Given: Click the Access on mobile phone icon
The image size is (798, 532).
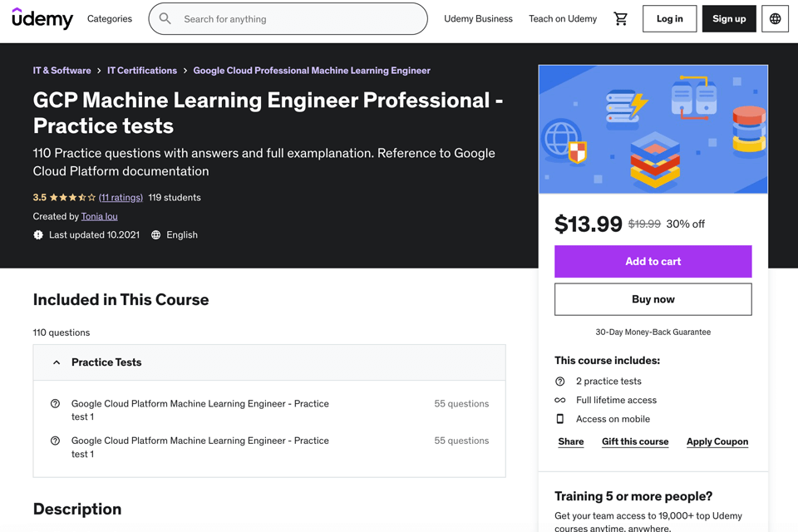Looking at the screenshot, I should tap(559, 419).
